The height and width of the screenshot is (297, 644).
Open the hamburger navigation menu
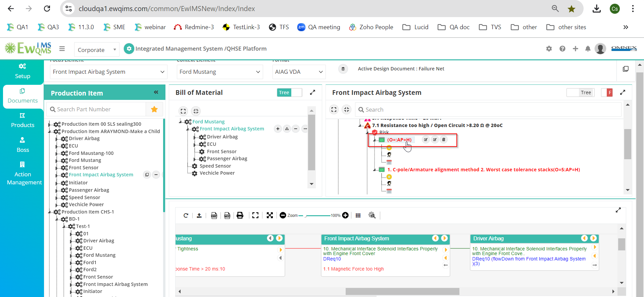62,49
